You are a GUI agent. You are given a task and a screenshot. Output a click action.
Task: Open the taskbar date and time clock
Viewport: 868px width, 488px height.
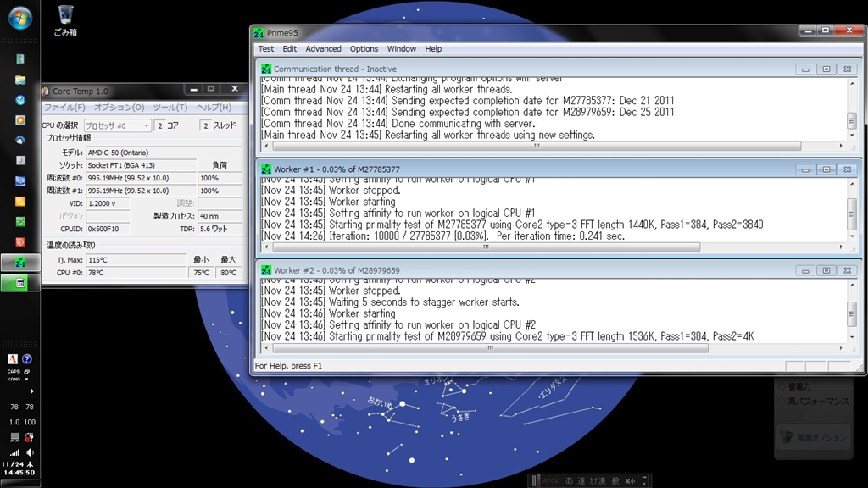pos(19,469)
